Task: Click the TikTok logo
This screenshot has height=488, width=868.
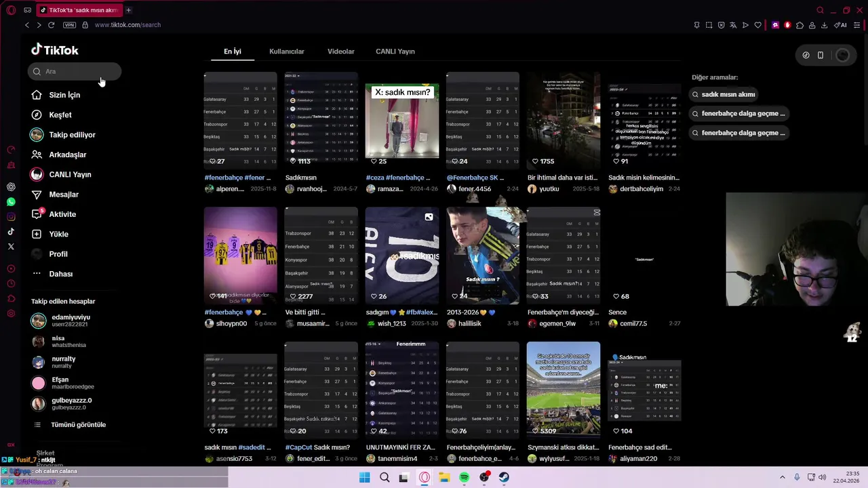Action: 55,49
